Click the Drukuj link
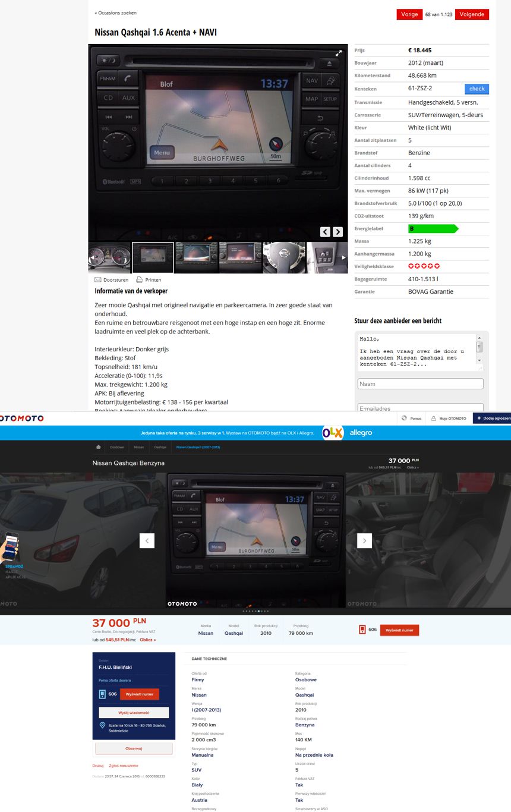 98,766
